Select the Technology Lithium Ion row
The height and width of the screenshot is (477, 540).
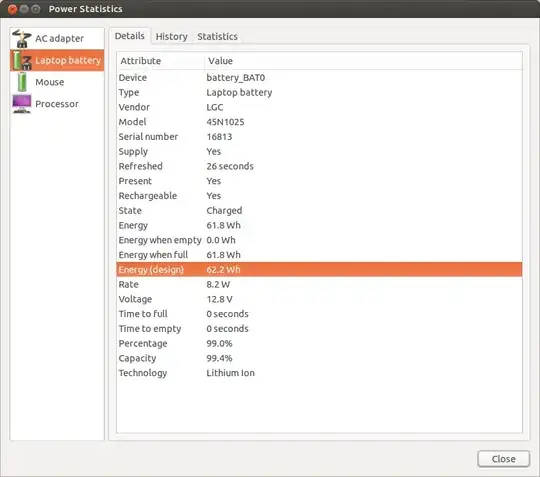pos(319,373)
